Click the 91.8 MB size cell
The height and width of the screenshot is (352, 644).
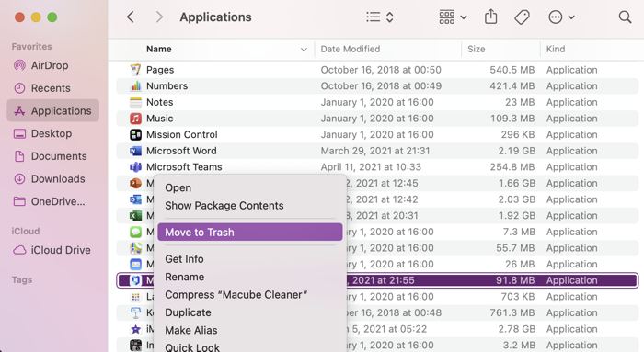pyautogui.click(x=515, y=280)
